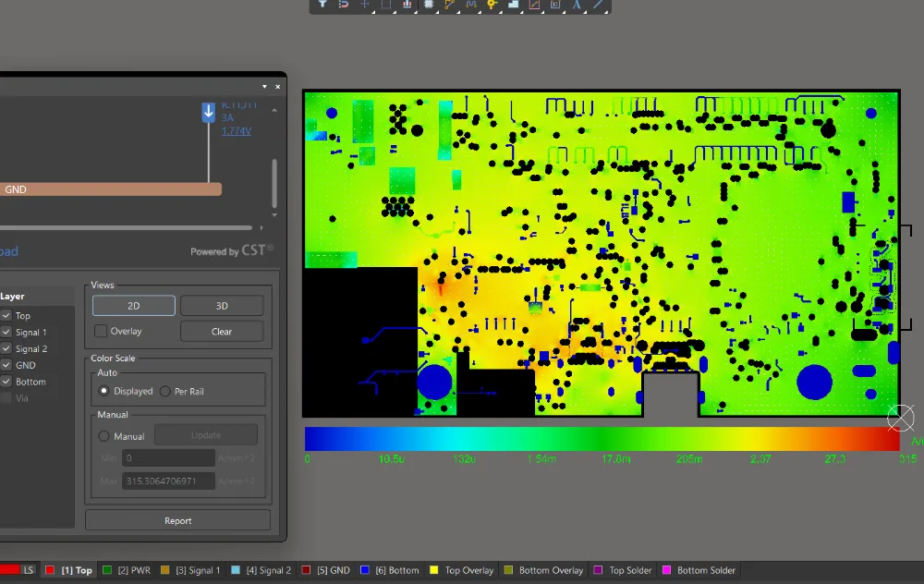This screenshot has width=924, height=584.
Task: Toggle the Top layer checkbox
Action: 6,315
